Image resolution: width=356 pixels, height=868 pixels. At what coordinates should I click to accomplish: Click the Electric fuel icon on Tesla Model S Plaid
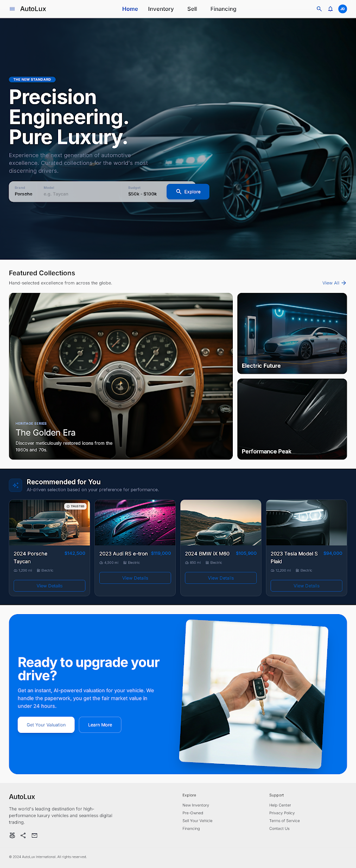coord(297,570)
